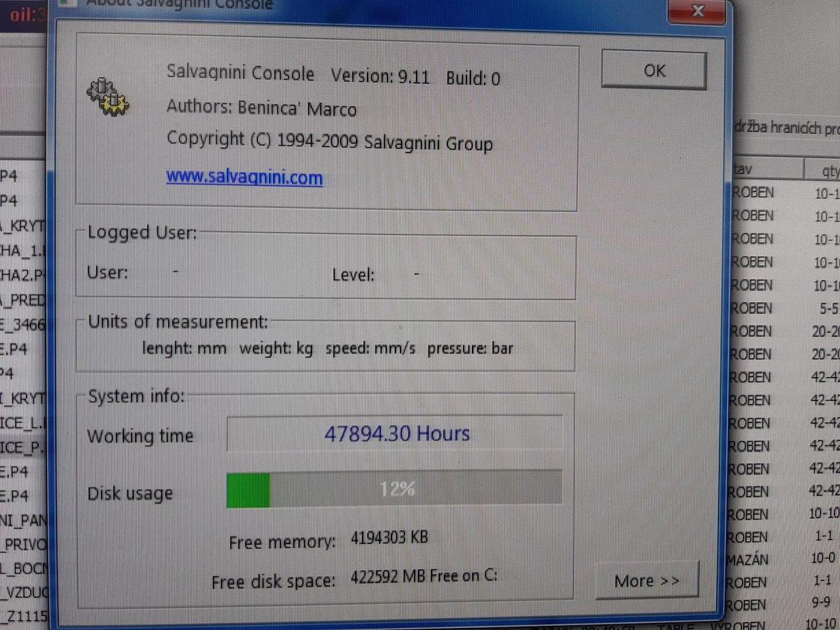
Task: Select the "ICE_L." row in background list
Action: [x=22, y=423]
